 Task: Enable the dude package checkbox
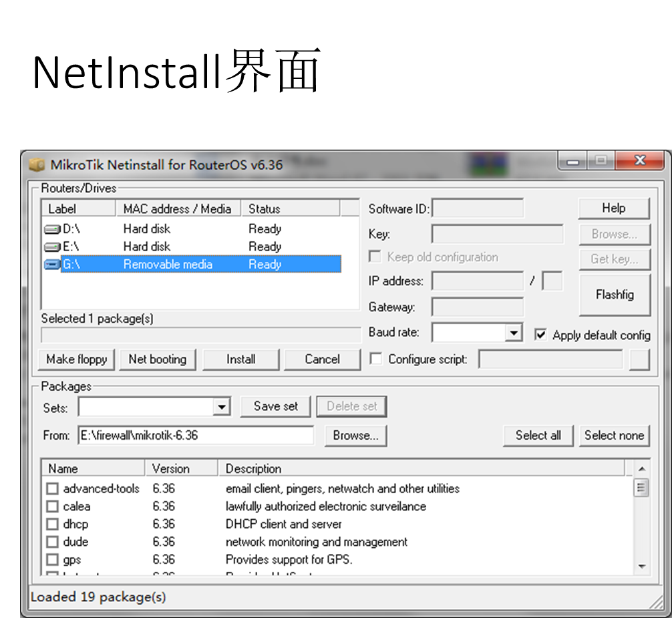tap(52, 542)
